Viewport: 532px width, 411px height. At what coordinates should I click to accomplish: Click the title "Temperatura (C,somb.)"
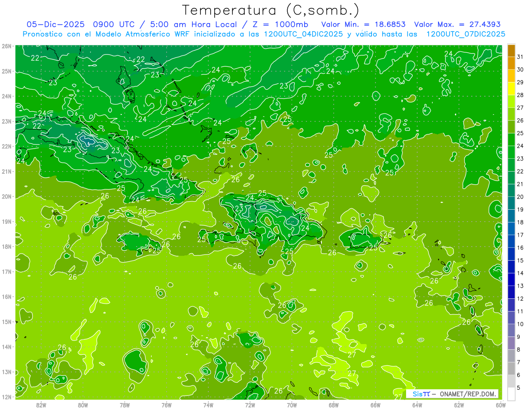pos(271,10)
